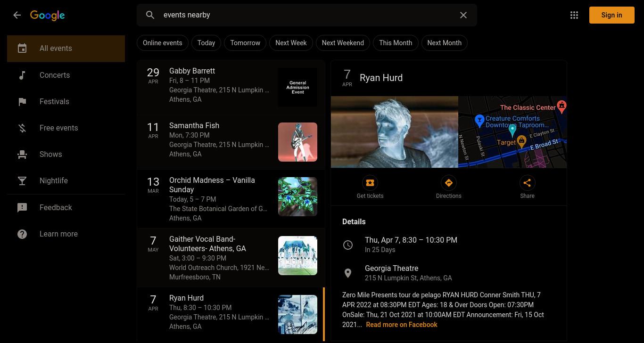The height and width of the screenshot is (343, 644).
Task: Click Orchid Madness flower thumbnail
Action: tap(297, 196)
